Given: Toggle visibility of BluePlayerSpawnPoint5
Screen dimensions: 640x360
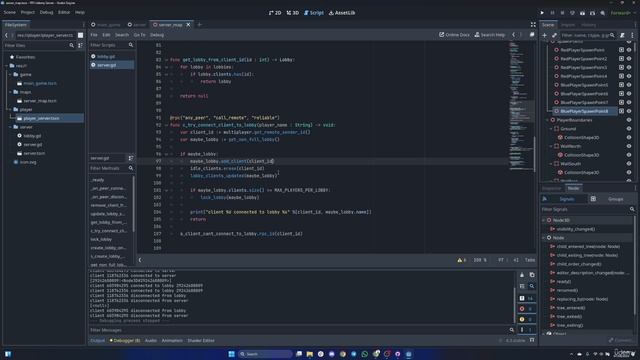Looking at the screenshot, I should coord(629,85).
